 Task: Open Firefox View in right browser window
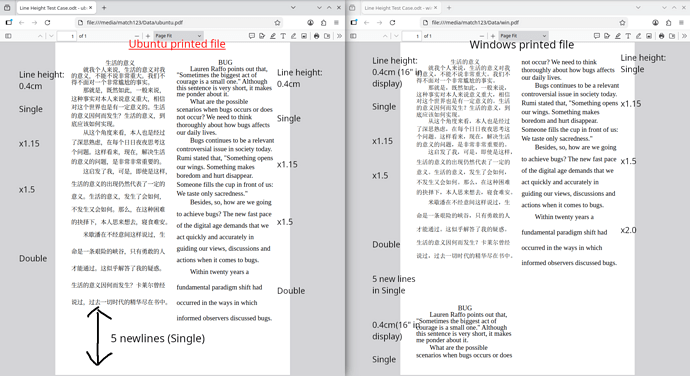click(352, 7)
